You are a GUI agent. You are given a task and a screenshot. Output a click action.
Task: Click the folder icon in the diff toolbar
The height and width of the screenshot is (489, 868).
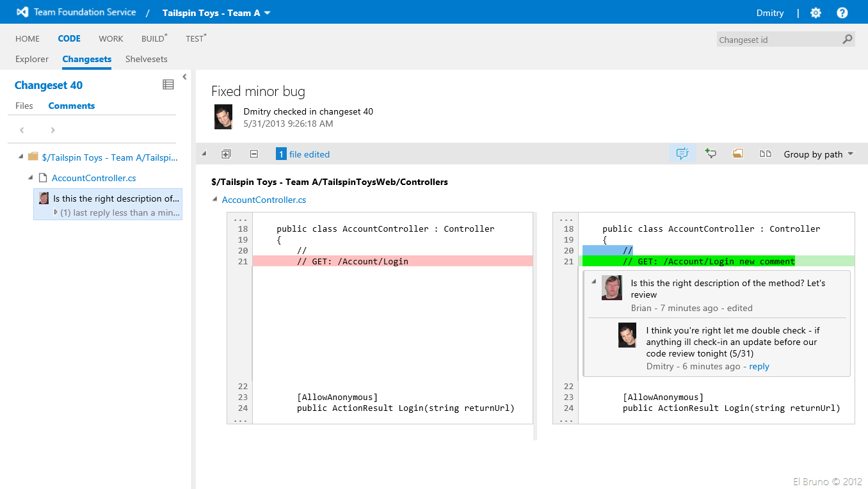[737, 154]
